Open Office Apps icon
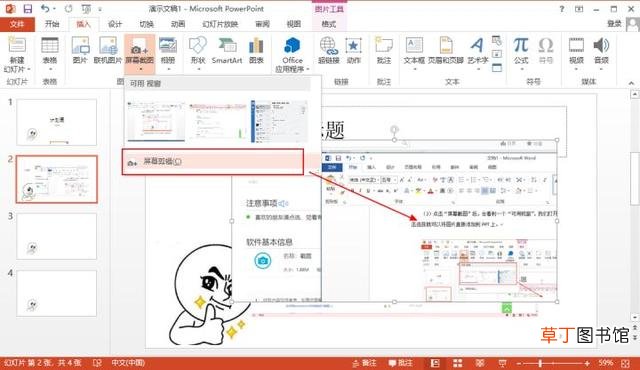Image resolution: width=640 pixels, height=370 pixels. click(x=292, y=45)
